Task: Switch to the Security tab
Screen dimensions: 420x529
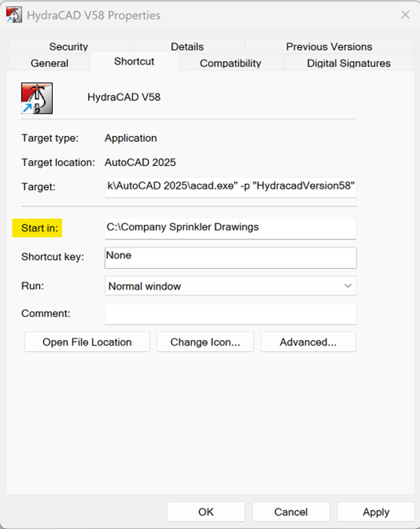Action: (69, 46)
